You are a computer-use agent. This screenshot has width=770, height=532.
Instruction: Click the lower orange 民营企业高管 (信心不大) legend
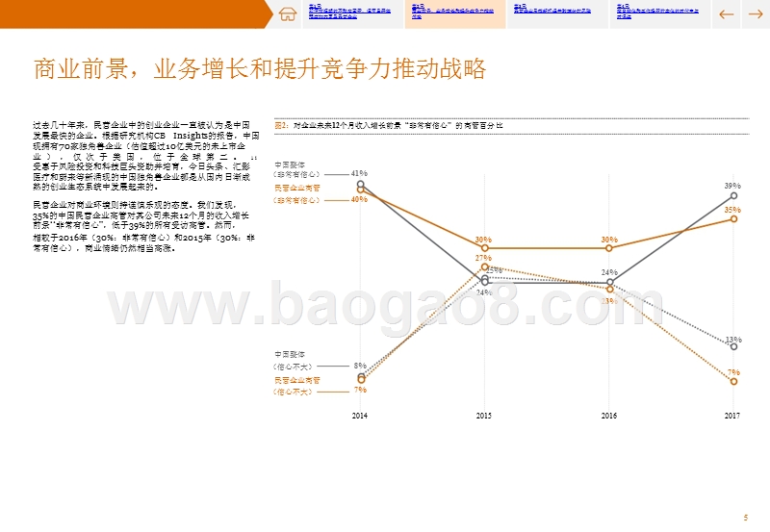pyautogui.click(x=297, y=386)
